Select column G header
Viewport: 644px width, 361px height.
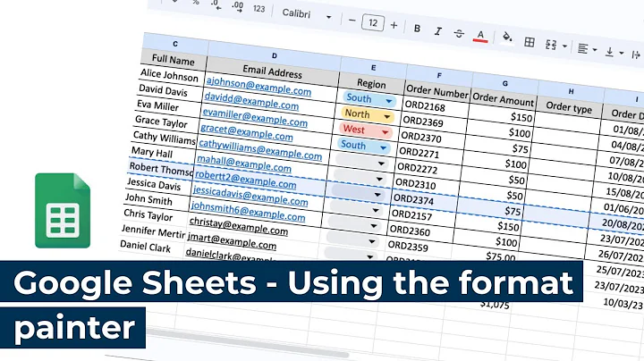click(504, 84)
